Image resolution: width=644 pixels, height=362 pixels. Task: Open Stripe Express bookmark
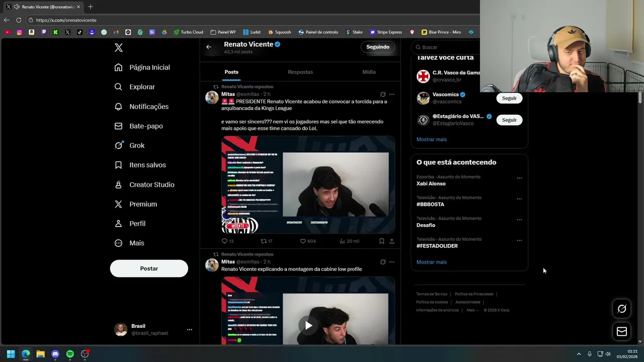click(386, 32)
